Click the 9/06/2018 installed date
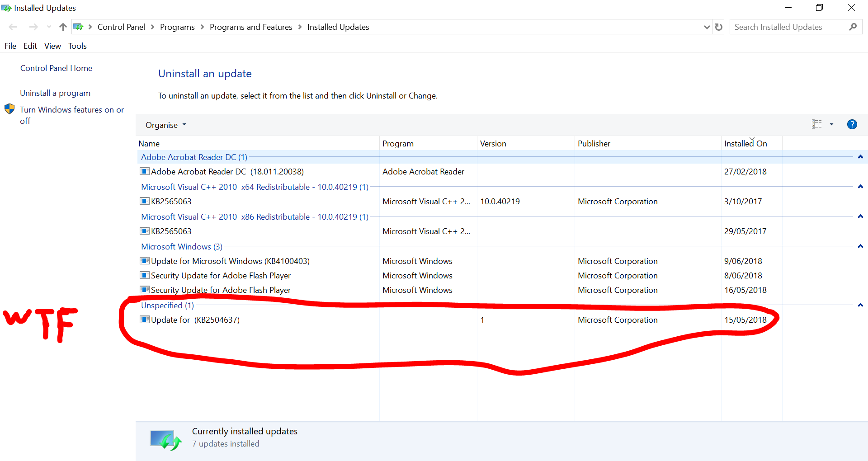The width and height of the screenshot is (868, 461). [x=743, y=261]
